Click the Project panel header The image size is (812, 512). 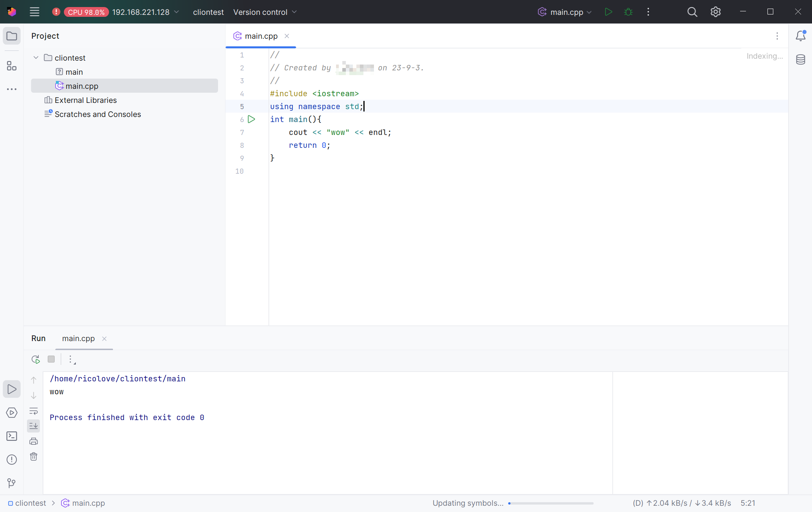coord(45,36)
